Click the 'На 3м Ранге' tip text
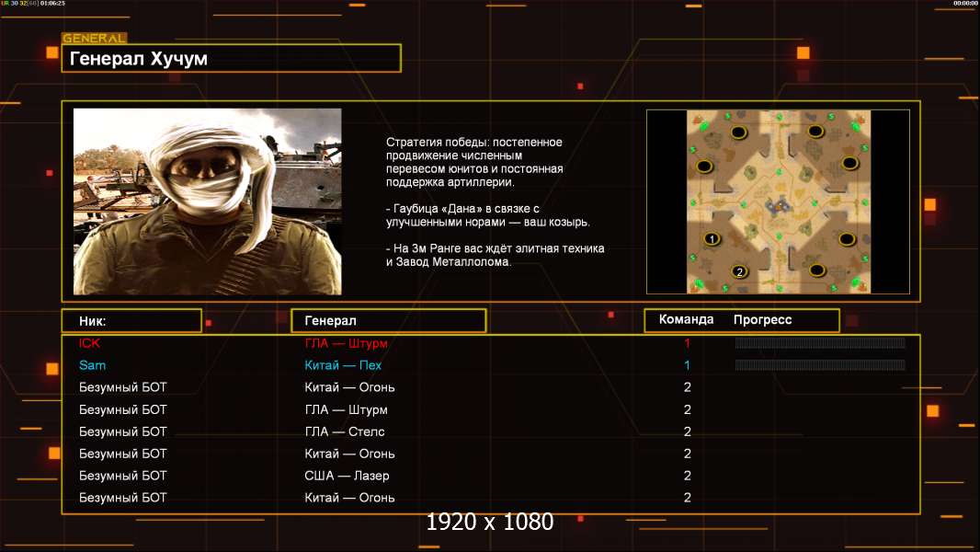 click(x=495, y=255)
